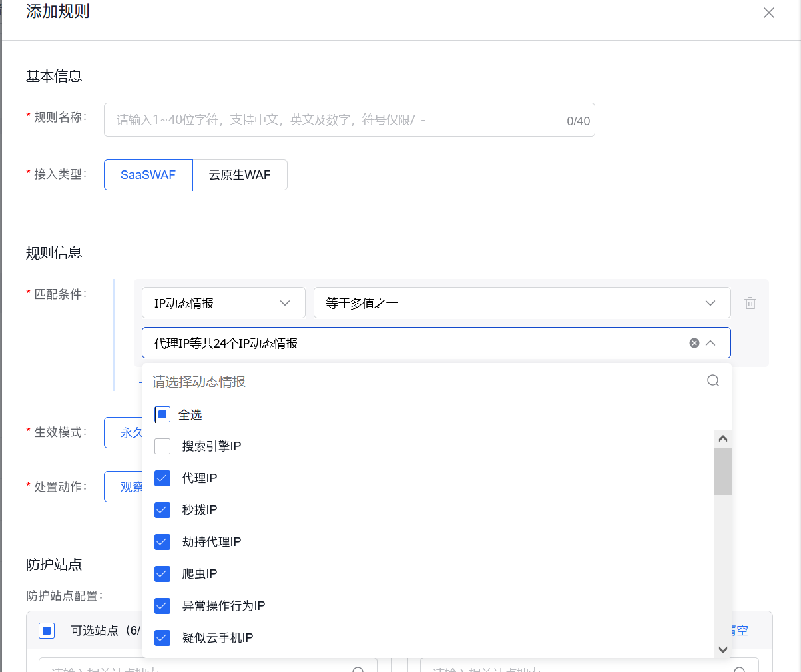The width and height of the screenshot is (801, 672).
Task: Click the magnifier icon in the 请选择动态情报 search box
Action: point(713,380)
